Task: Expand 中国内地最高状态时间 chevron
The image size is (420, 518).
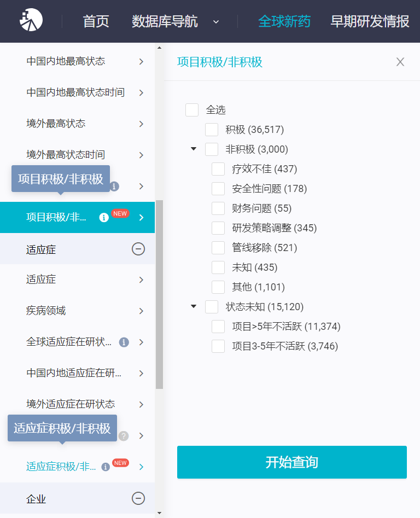Action: (x=141, y=92)
